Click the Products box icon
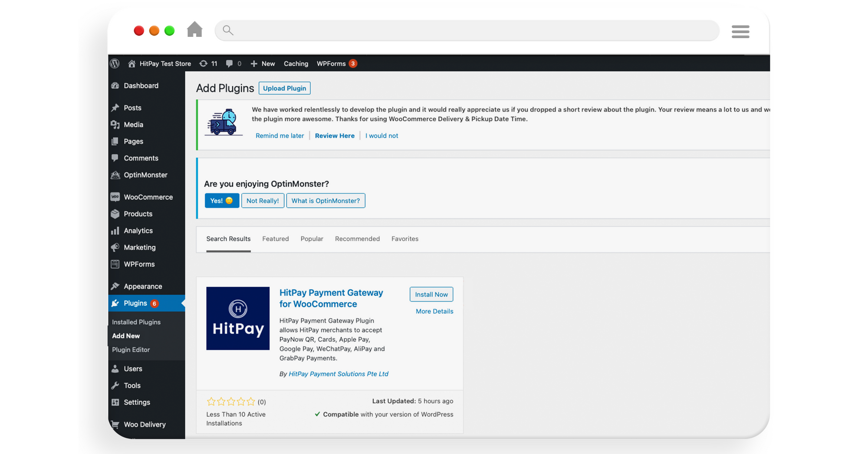This screenshot has width=868, height=454. click(115, 214)
